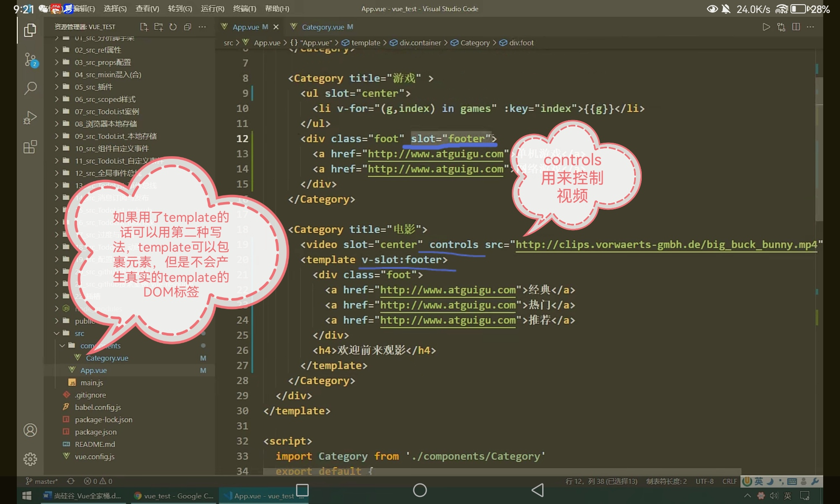Click the editor vertical scrollbar
Screen dimensions: 840x504
[x=819, y=147]
